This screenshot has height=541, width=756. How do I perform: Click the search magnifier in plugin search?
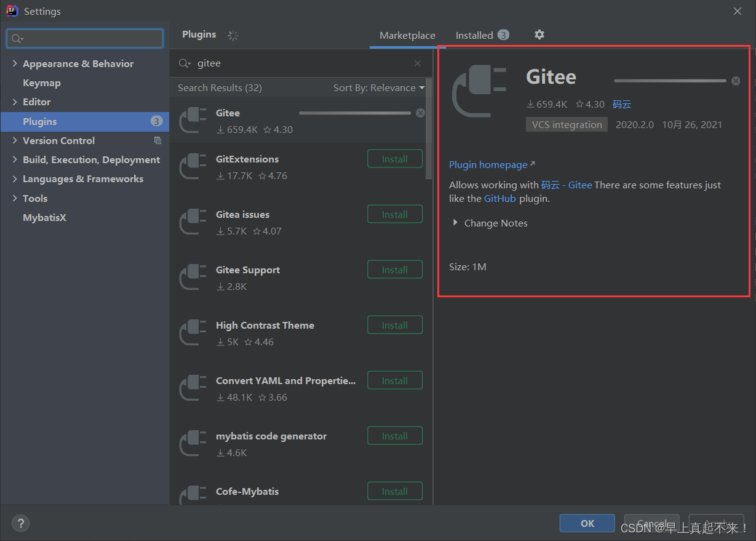coord(185,63)
